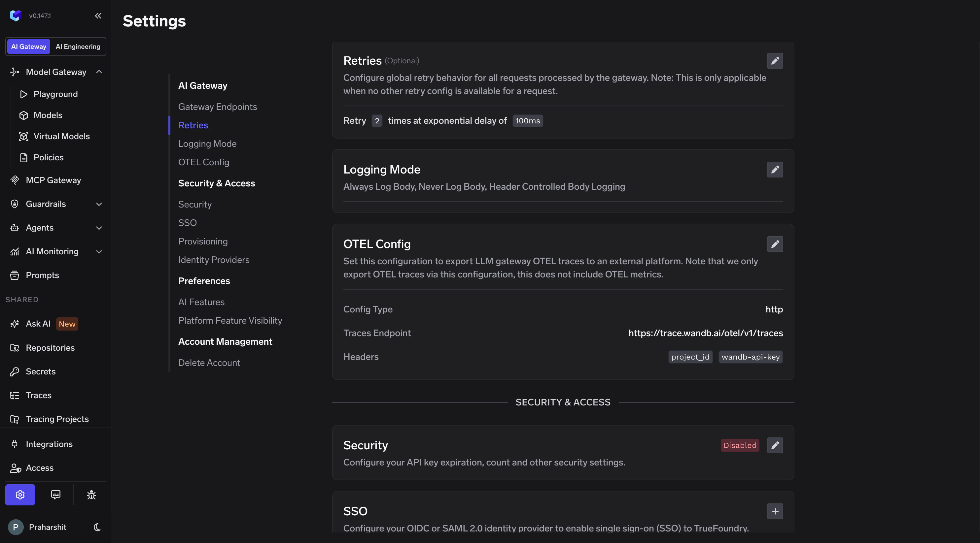Screen dimensions: 980x543
Task: Click the Traces list icon
Action: click(15, 395)
